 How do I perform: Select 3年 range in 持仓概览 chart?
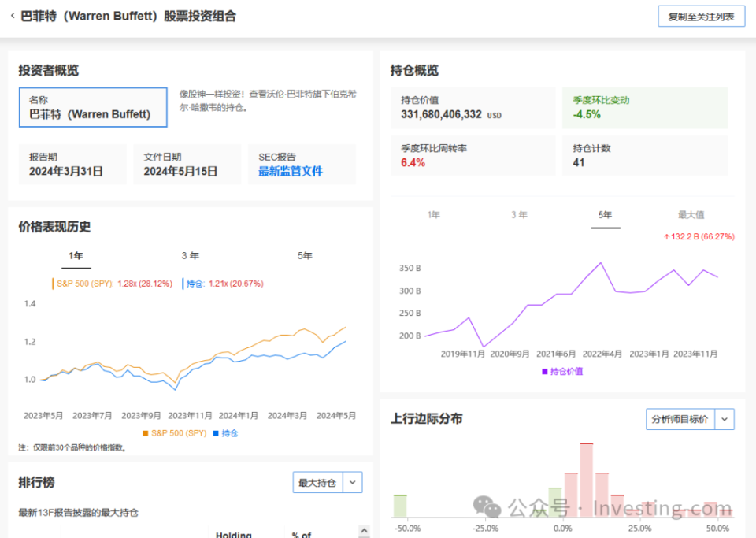click(519, 214)
